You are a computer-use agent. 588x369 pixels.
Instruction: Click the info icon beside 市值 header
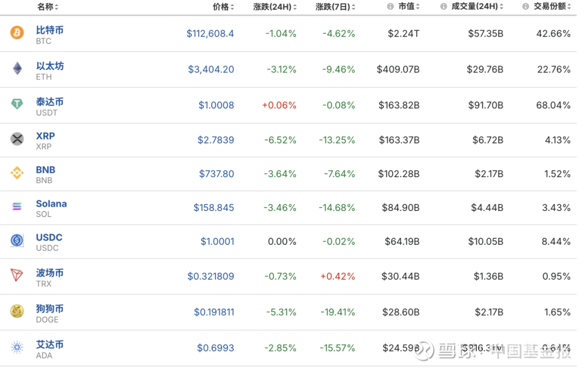pos(390,7)
